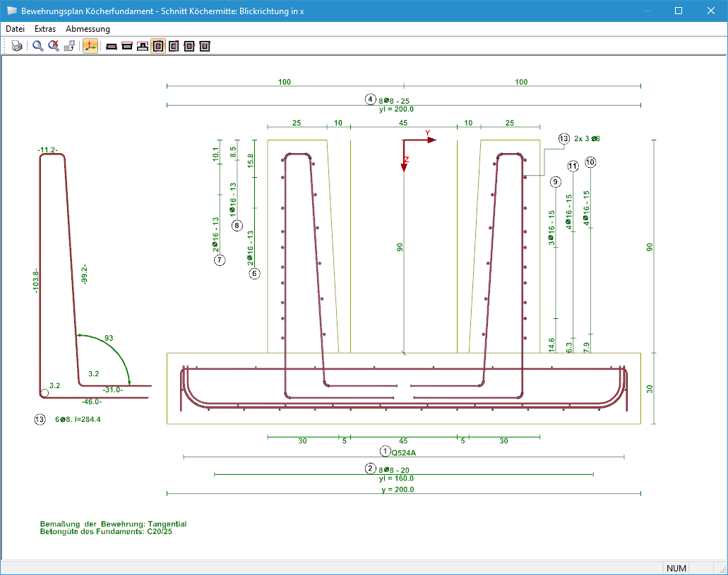This screenshot has height=575, width=728.
Task: Click position marker 8 on left
Action: tap(237, 226)
